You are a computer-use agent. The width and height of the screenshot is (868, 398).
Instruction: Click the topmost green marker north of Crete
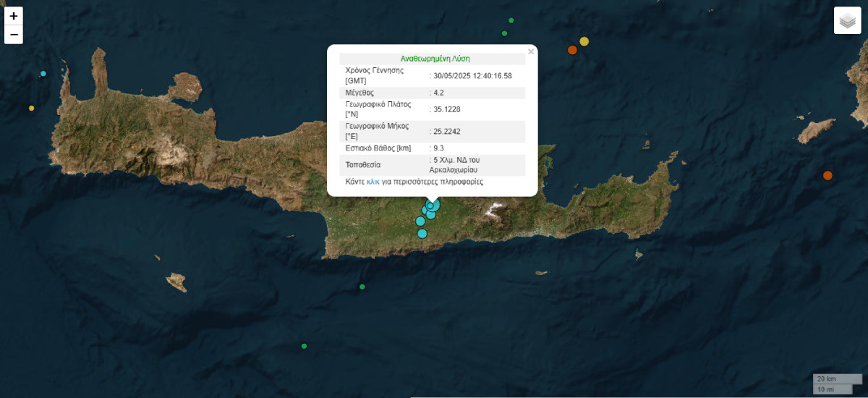[x=511, y=20]
